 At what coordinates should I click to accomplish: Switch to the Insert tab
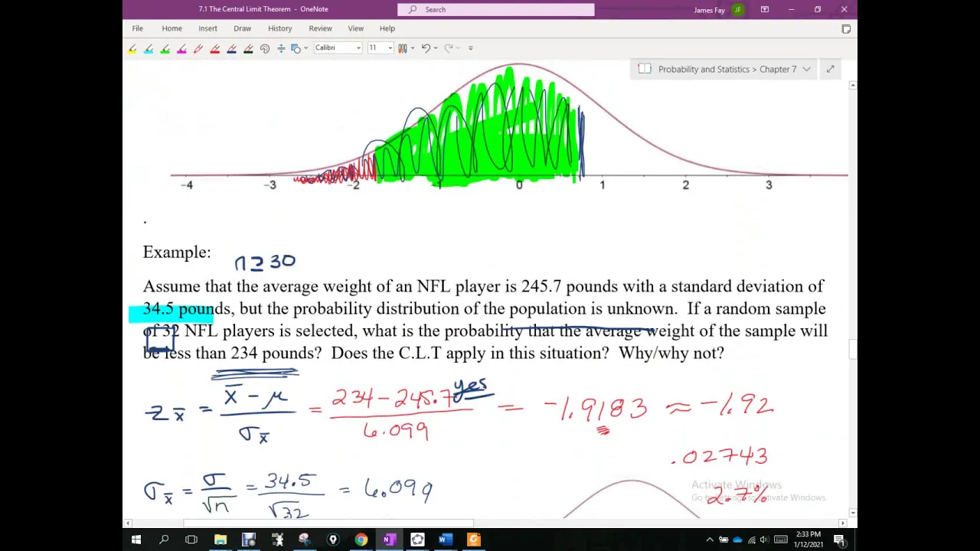coord(207,28)
